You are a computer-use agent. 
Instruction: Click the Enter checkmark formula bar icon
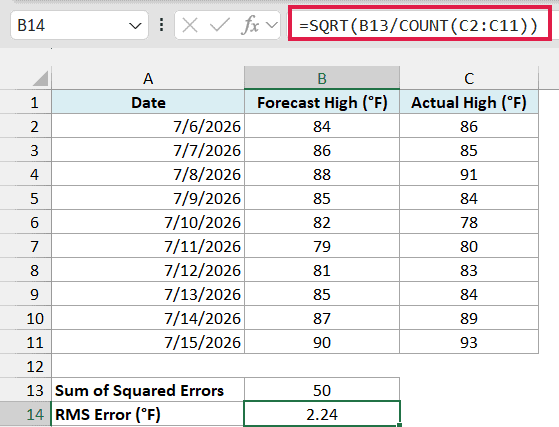(220, 25)
